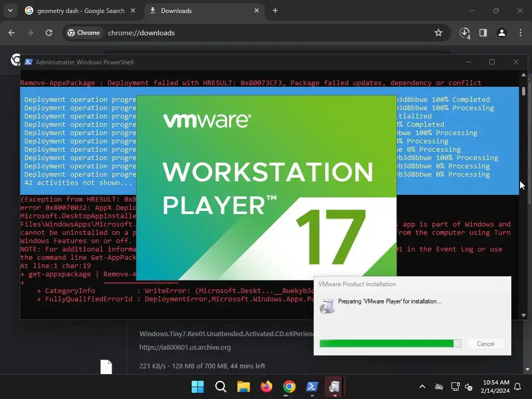Click the Downloads page scrollbar down arrow
The image size is (532, 399).
[x=528, y=369]
